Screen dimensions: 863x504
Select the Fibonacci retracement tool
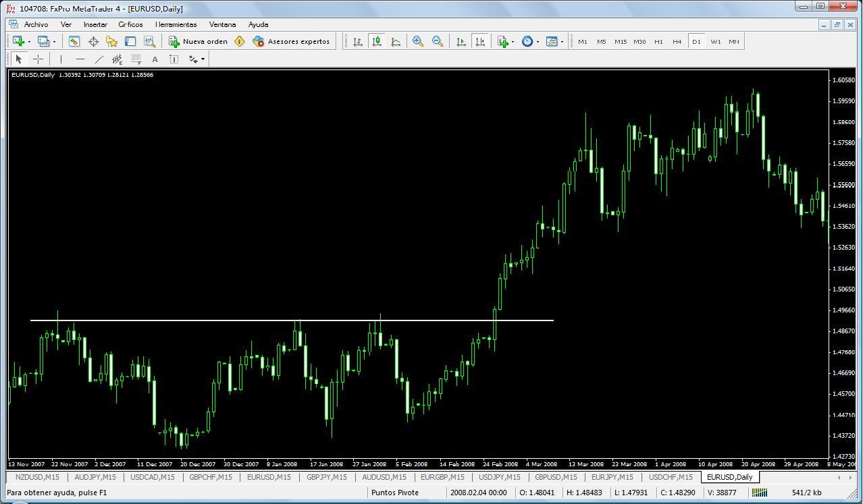point(136,59)
